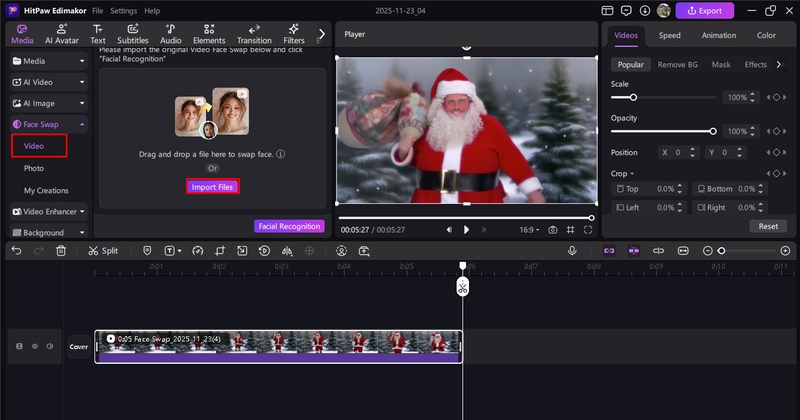Viewport: 800px width, 420px height.
Task: Switch to the Speed tab
Action: tap(669, 35)
